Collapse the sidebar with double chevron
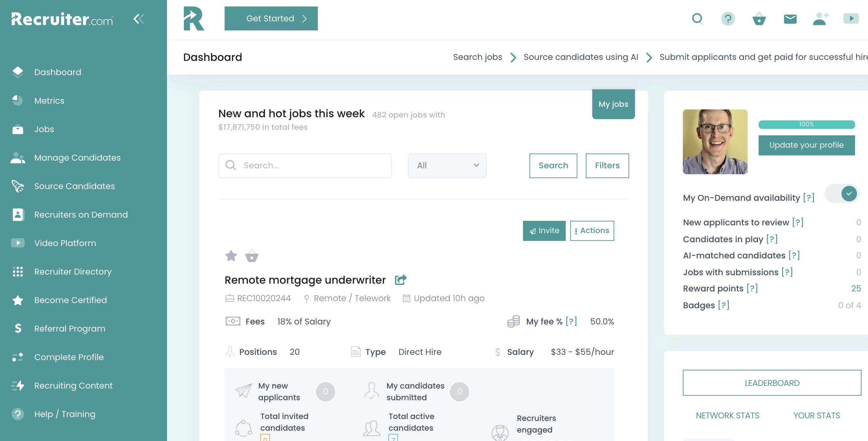 point(139,19)
